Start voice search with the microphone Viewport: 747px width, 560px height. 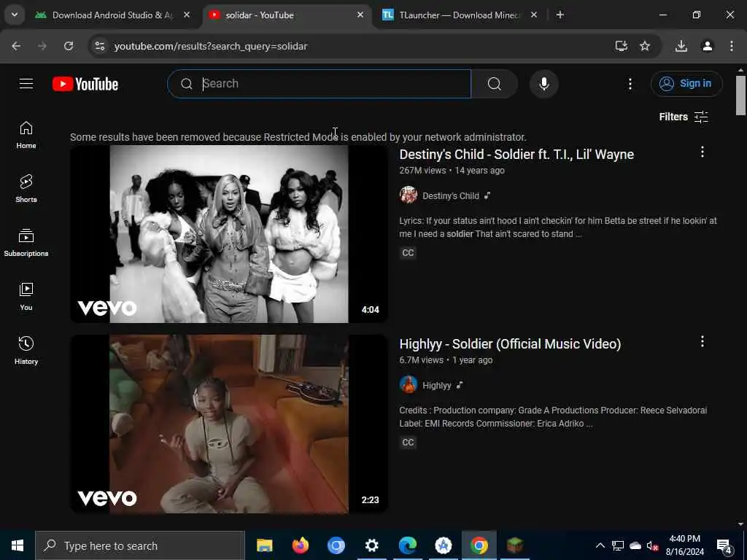point(543,84)
